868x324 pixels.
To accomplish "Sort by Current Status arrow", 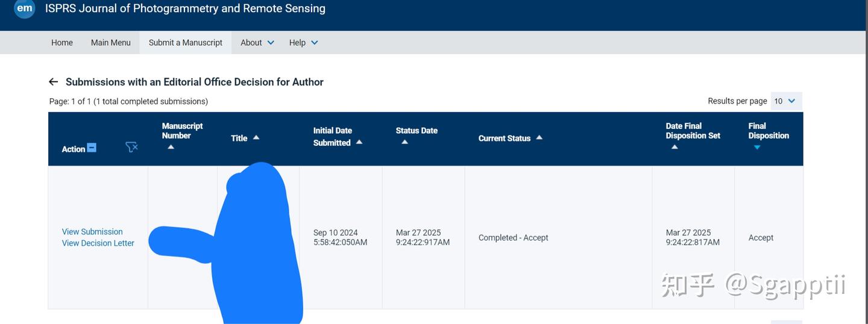I will click(539, 137).
